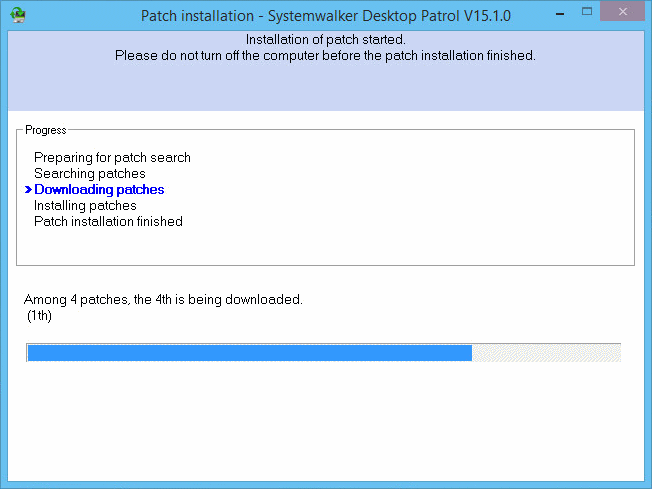Click the '(1th)' status text
The width and height of the screenshot is (652, 489).
click(x=39, y=316)
